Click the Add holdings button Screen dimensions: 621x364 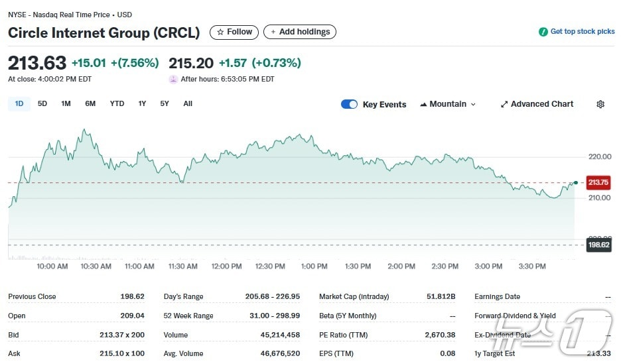tap(300, 32)
